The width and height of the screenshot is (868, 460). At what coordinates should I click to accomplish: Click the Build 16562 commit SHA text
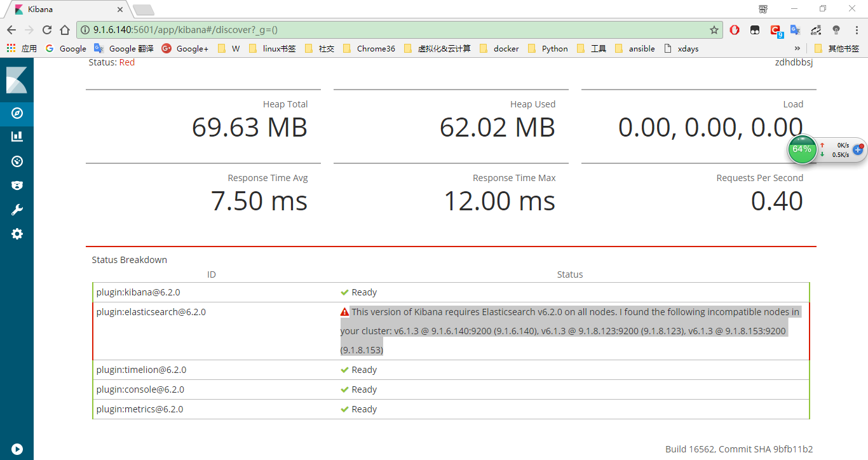point(739,449)
